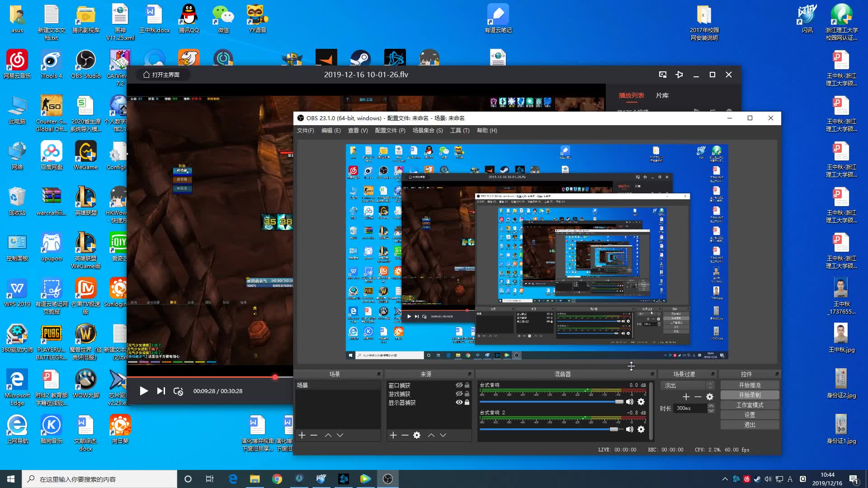
Task: Click 开始推流 start streaming button
Action: (x=750, y=385)
